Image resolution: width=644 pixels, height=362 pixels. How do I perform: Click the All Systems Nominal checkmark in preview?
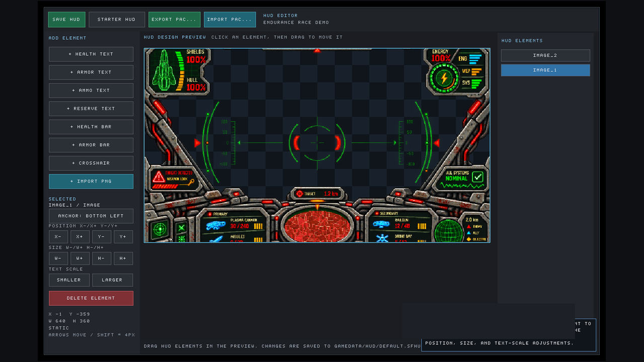(477, 176)
